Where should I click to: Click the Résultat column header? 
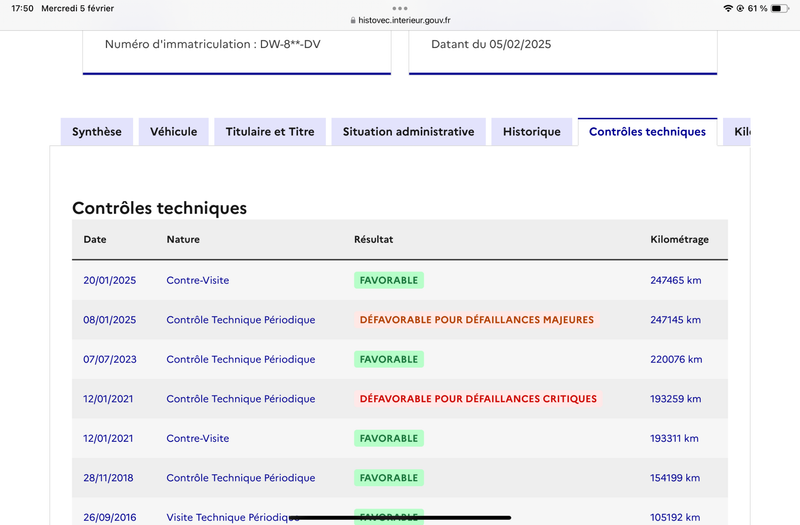pyautogui.click(x=373, y=239)
